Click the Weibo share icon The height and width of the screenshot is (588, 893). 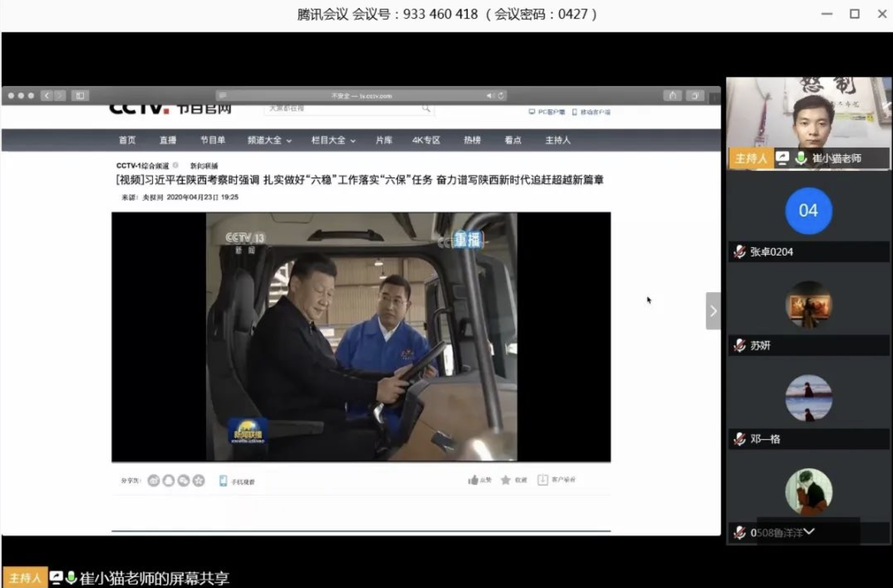coord(154,481)
